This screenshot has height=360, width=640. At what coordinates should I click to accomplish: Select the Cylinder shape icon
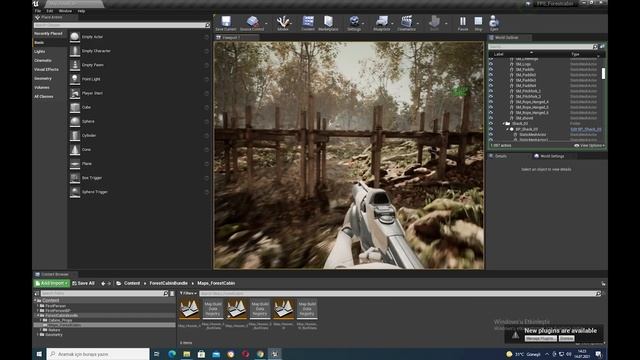pos(75,136)
